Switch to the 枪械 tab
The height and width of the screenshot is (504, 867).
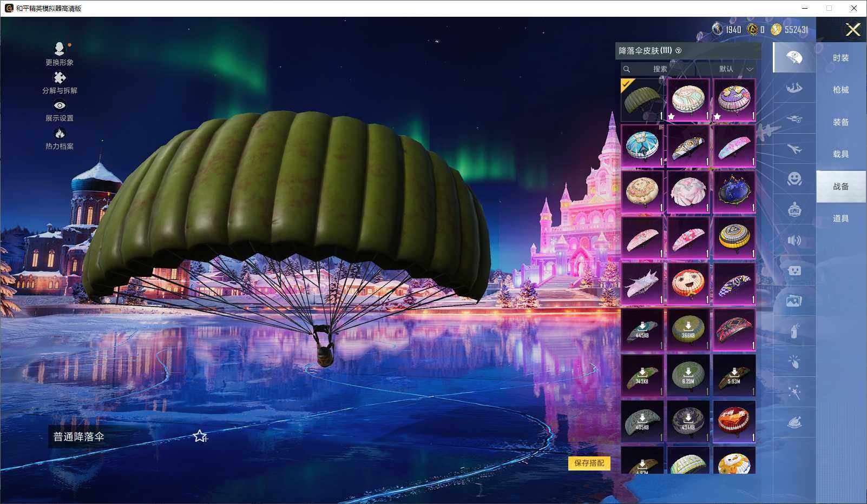click(x=841, y=90)
